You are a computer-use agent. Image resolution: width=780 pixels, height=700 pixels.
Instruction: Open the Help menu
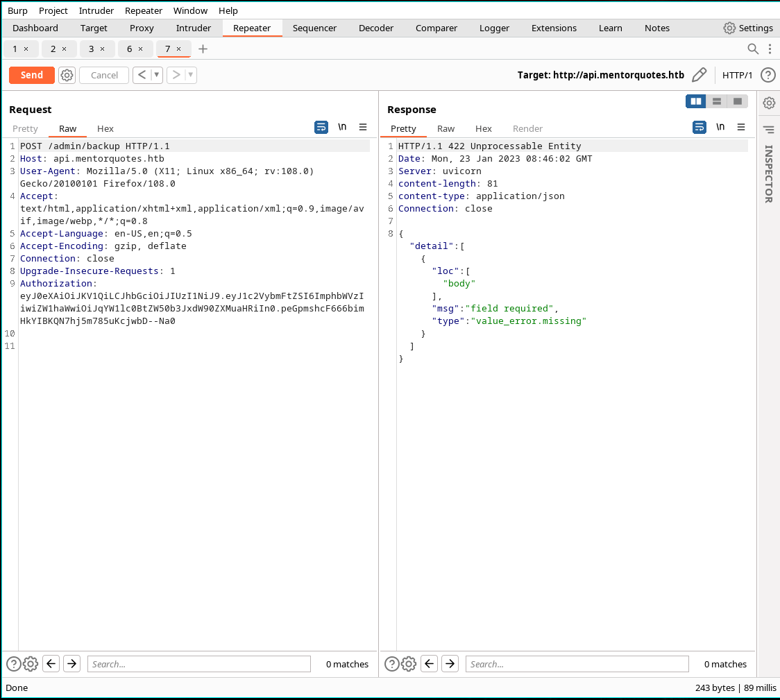(x=228, y=10)
